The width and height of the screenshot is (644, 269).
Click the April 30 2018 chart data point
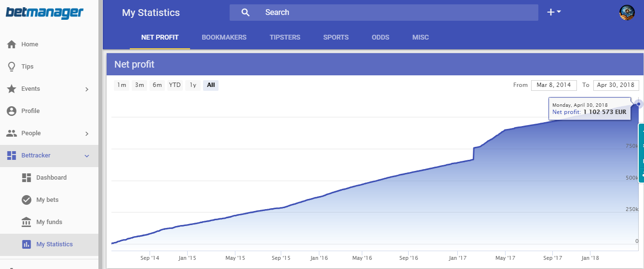[639, 104]
